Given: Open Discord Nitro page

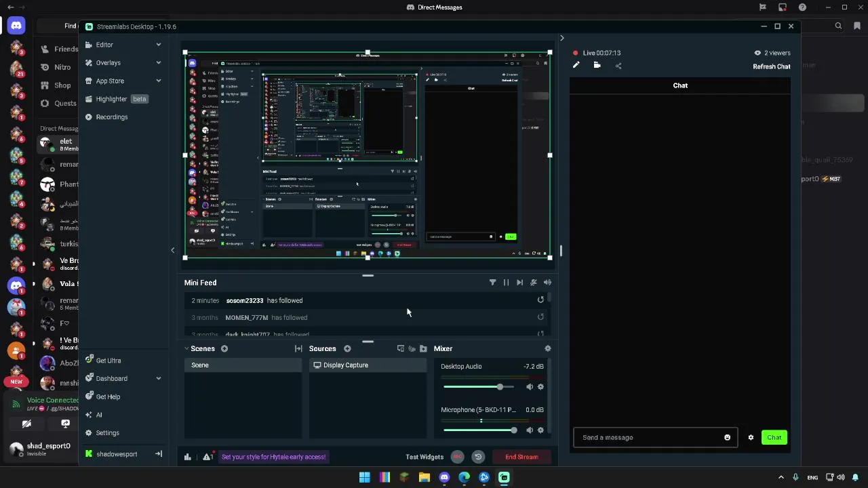Looking at the screenshot, I should pos(57,67).
